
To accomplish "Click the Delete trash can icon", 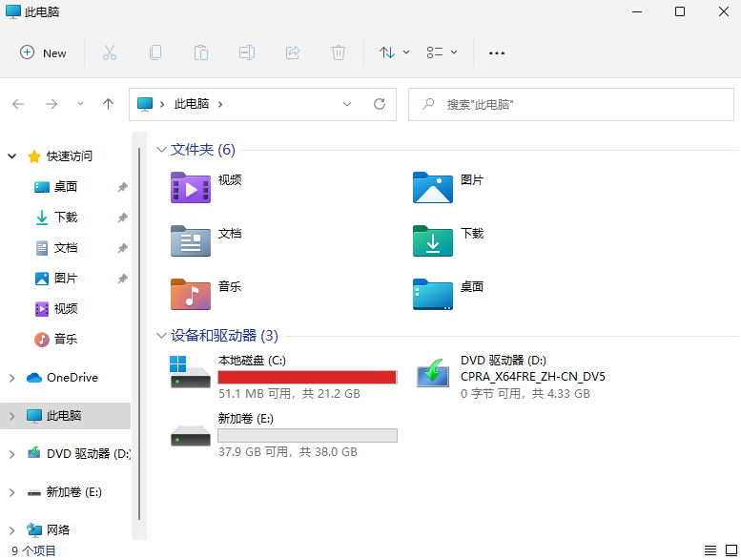I will pyautogui.click(x=339, y=52).
